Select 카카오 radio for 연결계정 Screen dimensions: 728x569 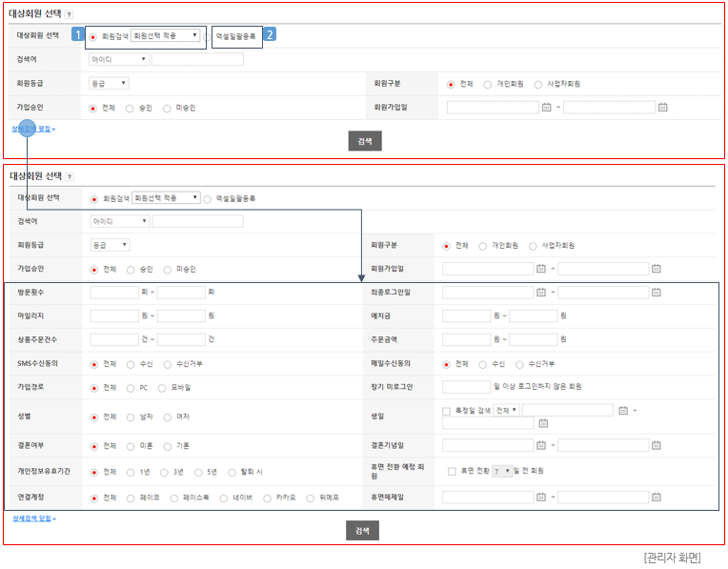coord(268,498)
